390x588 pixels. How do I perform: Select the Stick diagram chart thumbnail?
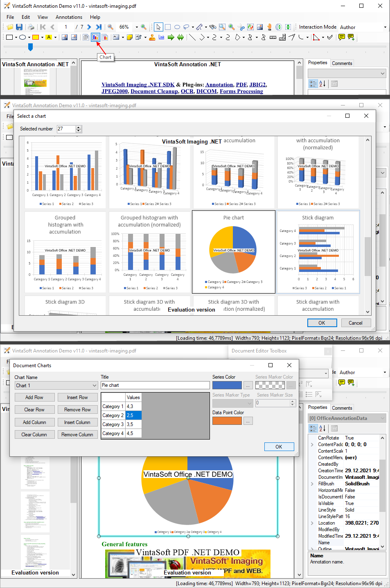[x=318, y=251]
